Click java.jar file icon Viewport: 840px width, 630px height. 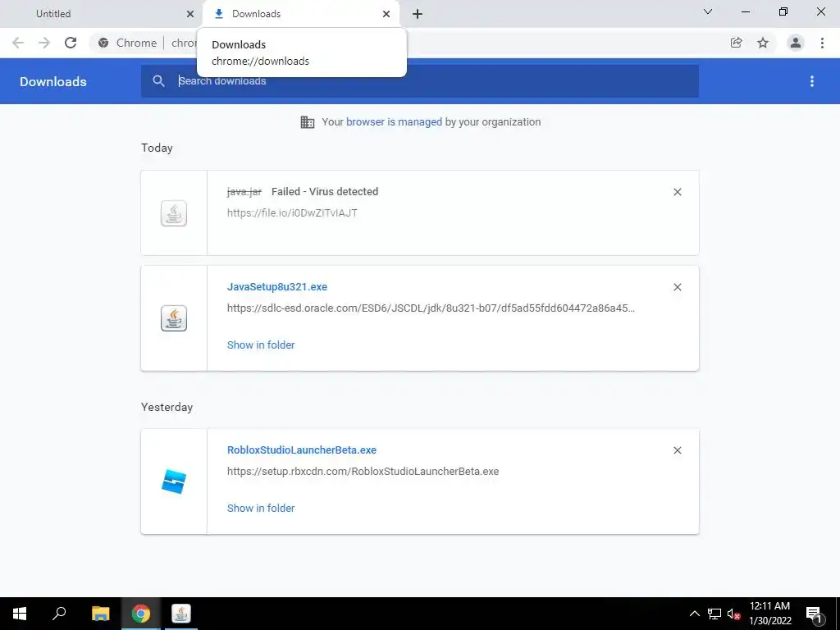(x=174, y=213)
